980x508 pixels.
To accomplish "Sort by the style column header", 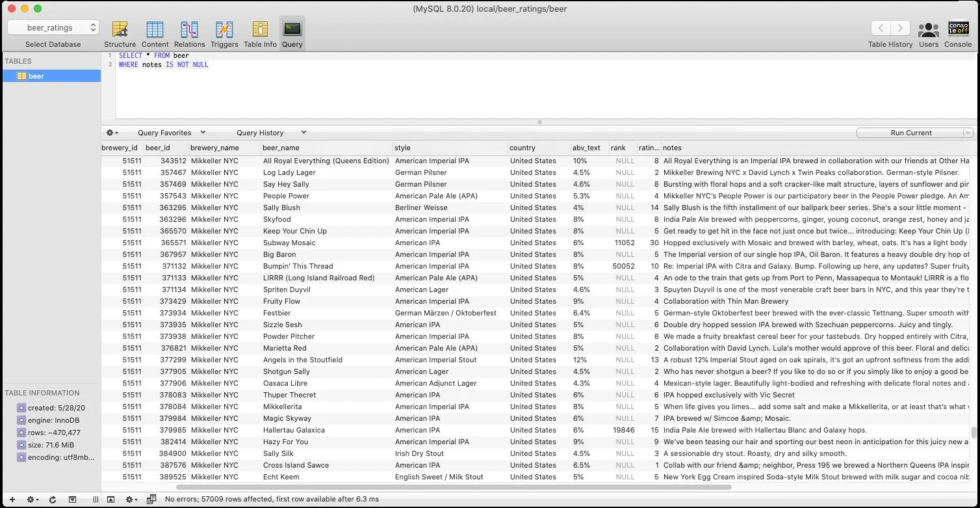I will (450, 148).
